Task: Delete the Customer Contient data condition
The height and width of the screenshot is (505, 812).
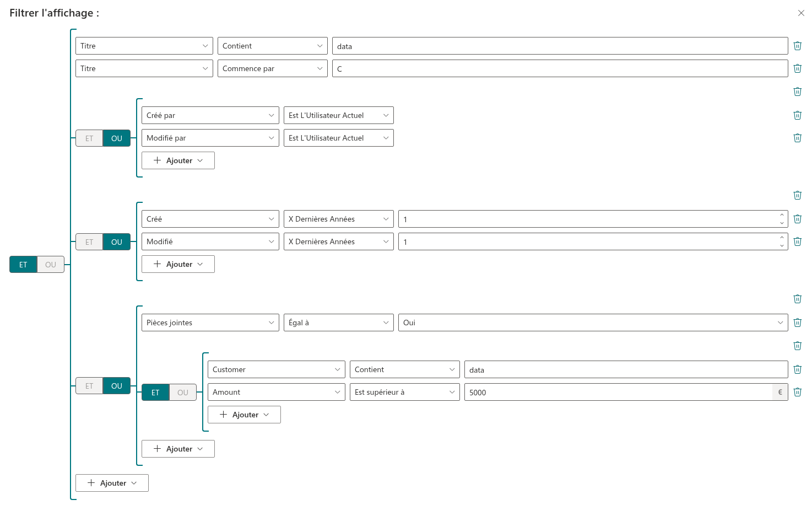Action: click(x=797, y=369)
